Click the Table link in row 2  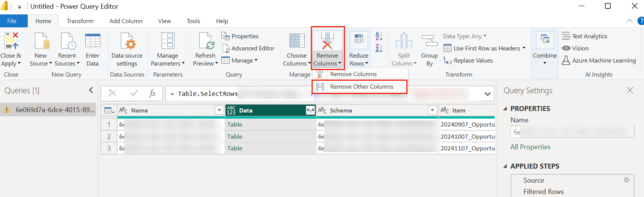235,136
